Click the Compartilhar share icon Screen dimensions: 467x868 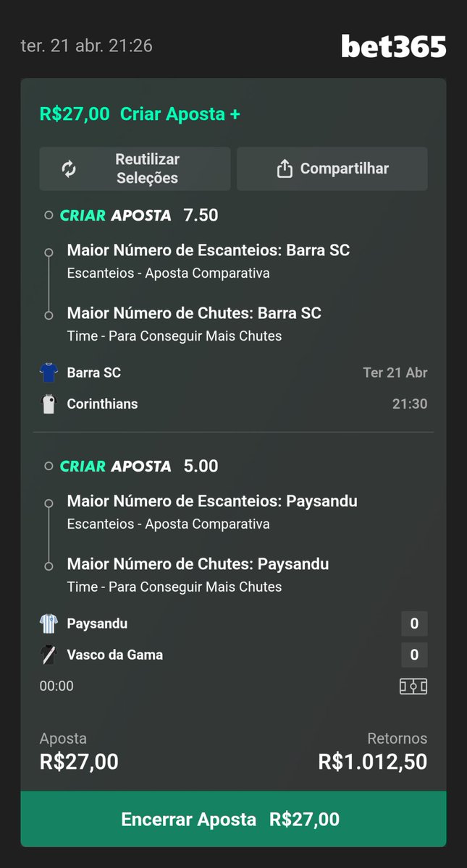285,169
